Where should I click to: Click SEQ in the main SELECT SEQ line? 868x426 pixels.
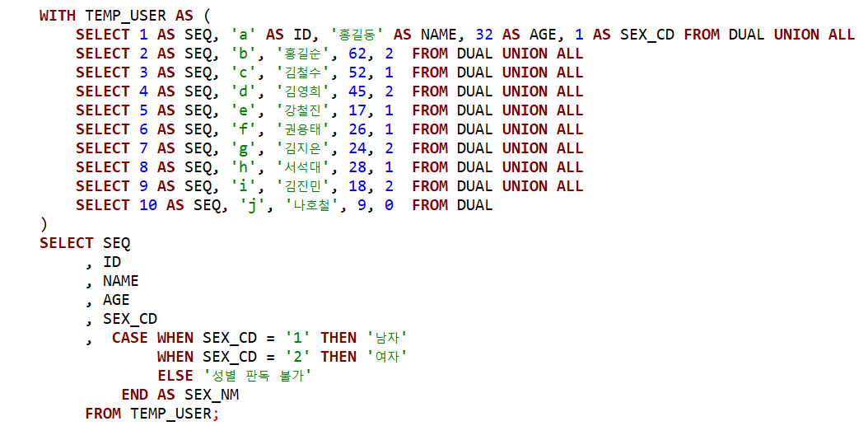116,242
